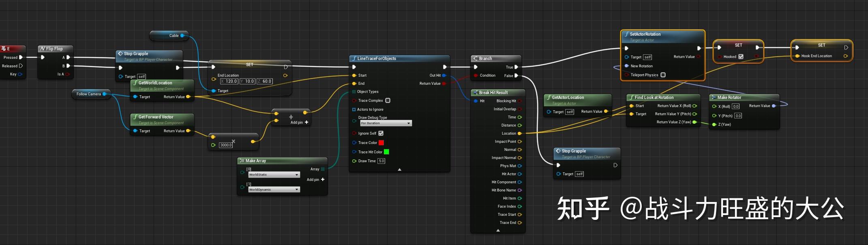Open the WorldDynamic object type dropdown

pyautogui.click(x=274, y=190)
